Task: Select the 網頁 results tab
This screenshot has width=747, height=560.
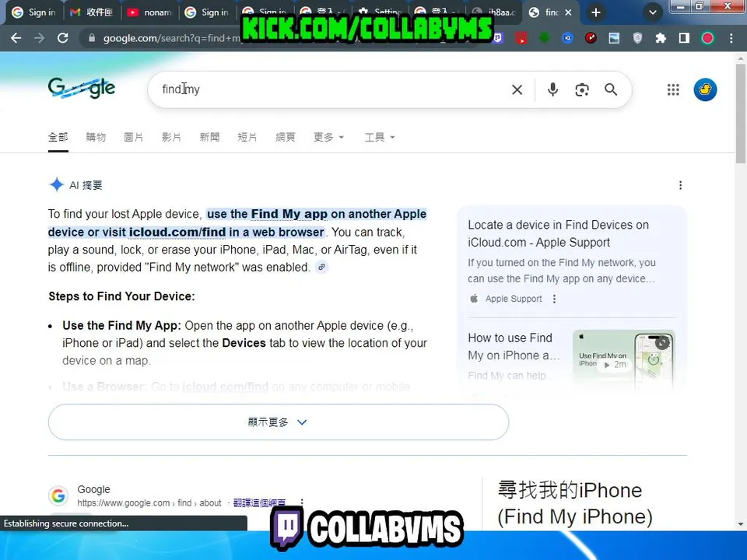Action: (x=286, y=137)
